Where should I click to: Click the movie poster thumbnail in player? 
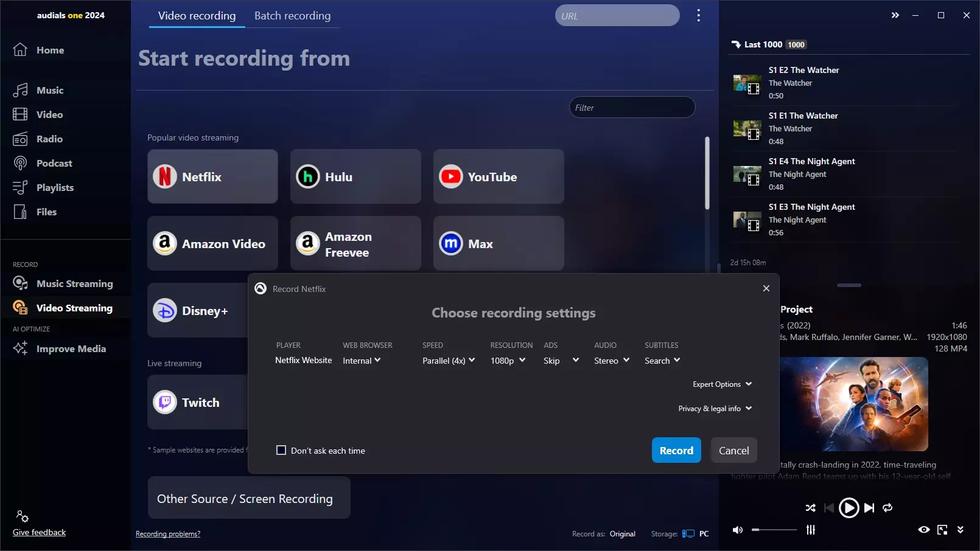click(854, 404)
